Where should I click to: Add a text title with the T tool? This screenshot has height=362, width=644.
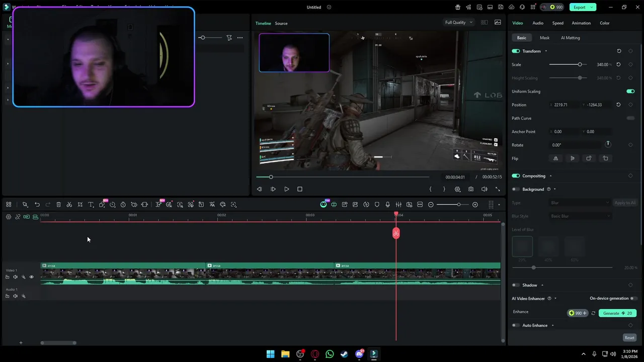91,205
